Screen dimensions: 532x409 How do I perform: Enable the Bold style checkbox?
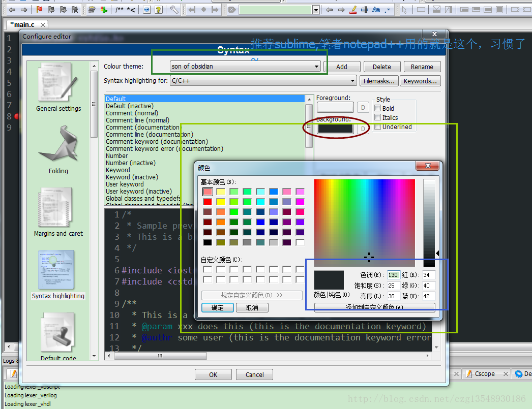(377, 108)
